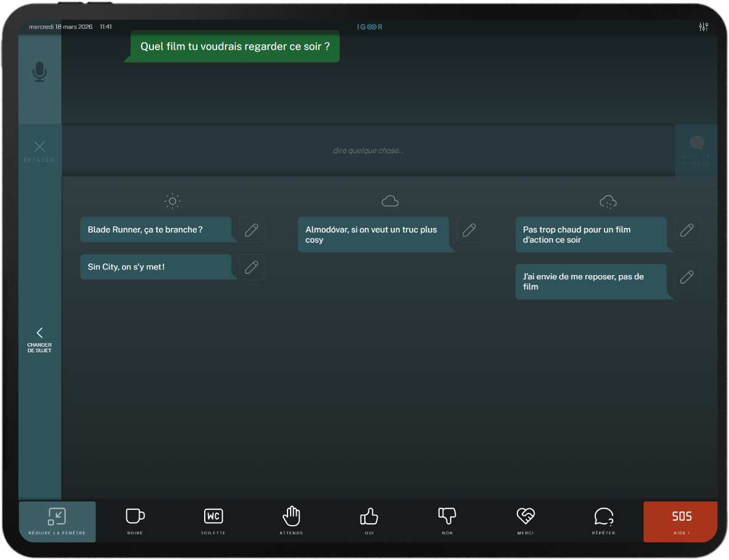Edit the Sin City reply
The height and width of the screenshot is (560, 729).
tap(252, 267)
